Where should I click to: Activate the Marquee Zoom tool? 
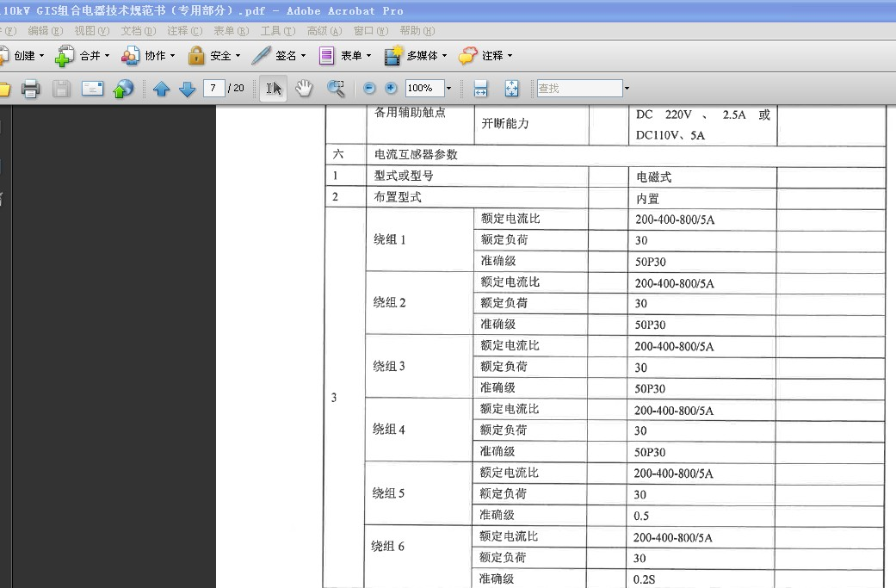[337, 87]
